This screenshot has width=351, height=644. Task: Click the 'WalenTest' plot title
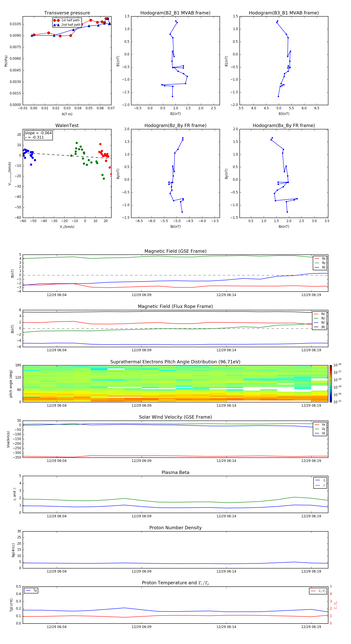point(67,125)
